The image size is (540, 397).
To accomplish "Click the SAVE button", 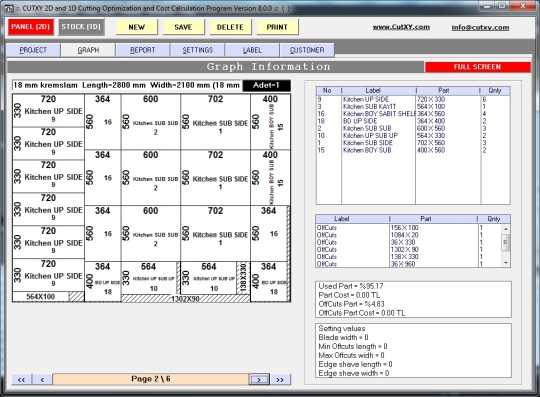I will point(184,27).
